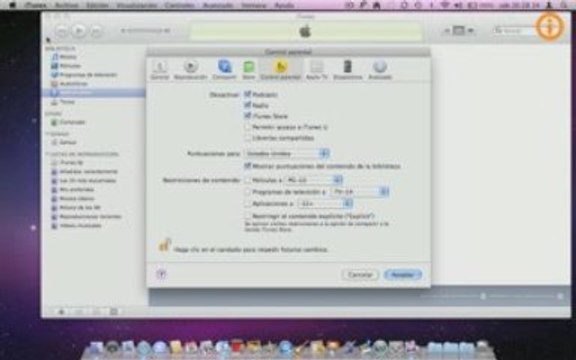Click the Cancelar button
The width and height of the screenshot is (576, 360).
coord(360,274)
